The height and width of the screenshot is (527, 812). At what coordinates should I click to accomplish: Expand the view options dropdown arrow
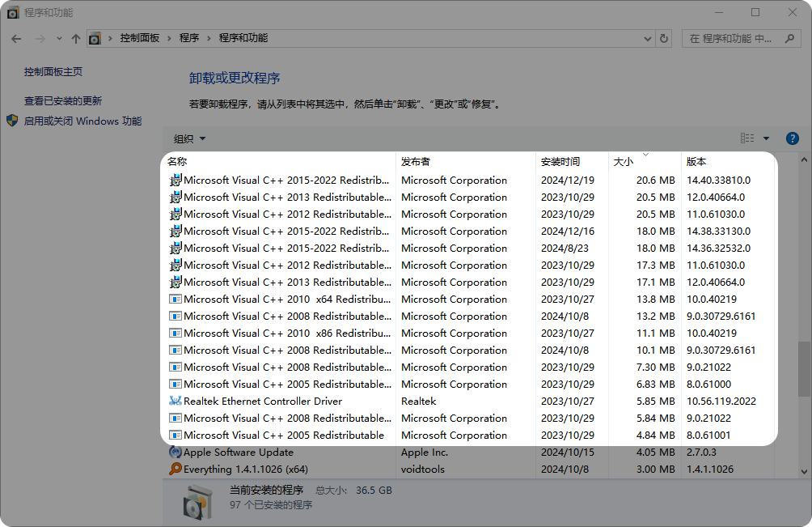766,138
